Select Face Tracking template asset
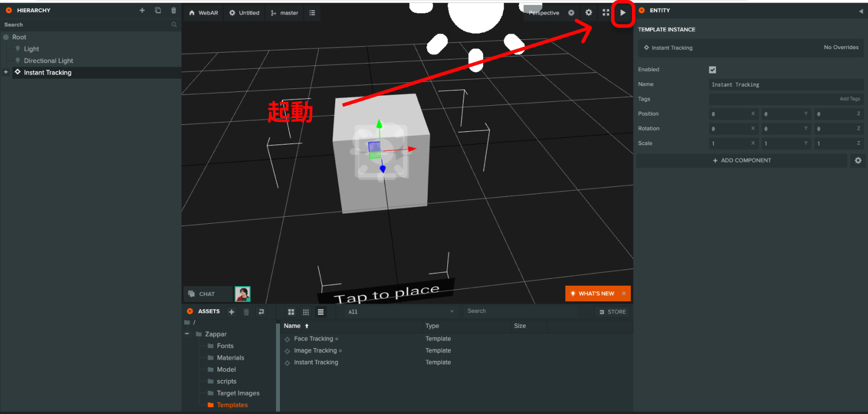868x414 pixels. pyautogui.click(x=313, y=339)
